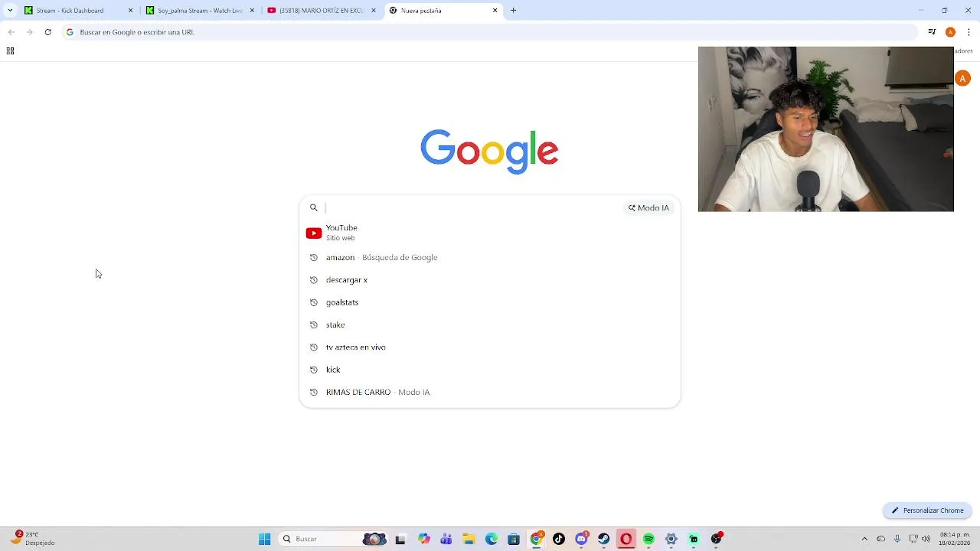
Task: Open File Explorer from the taskbar
Action: pyautogui.click(x=469, y=539)
